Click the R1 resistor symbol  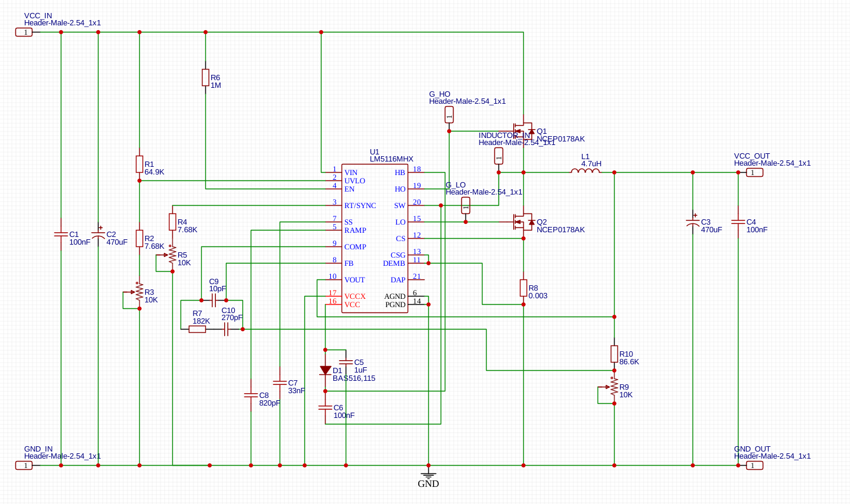[139, 164]
